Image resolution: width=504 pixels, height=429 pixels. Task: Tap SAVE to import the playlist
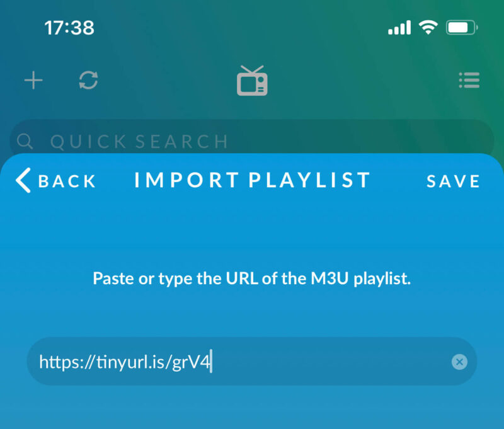coord(452,181)
